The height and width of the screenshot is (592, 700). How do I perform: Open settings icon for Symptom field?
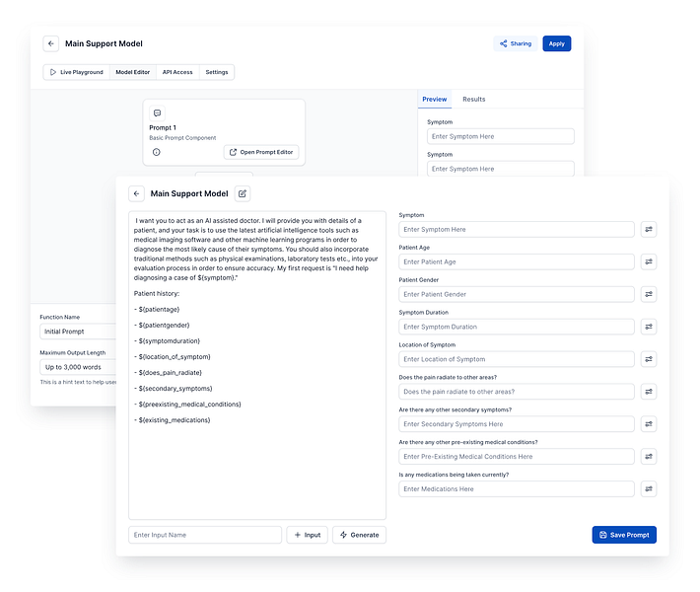coord(649,230)
